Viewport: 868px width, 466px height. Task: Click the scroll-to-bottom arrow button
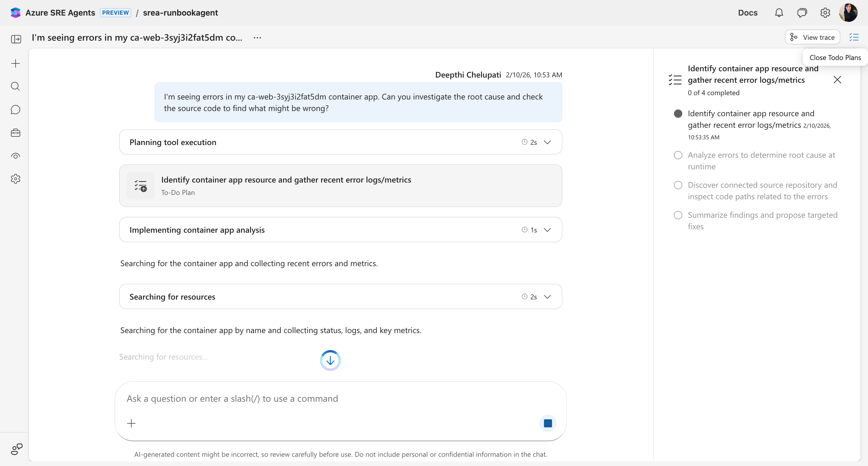tap(330, 360)
